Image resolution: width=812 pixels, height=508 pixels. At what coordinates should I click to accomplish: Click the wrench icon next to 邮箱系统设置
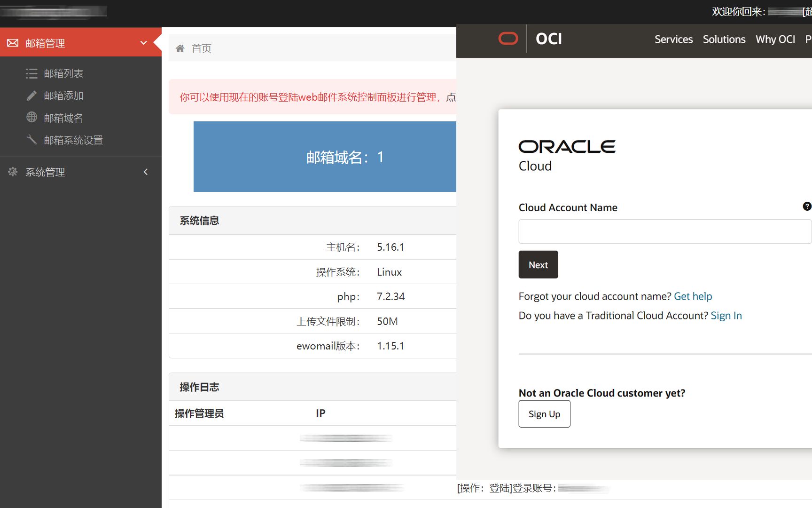click(31, 139)
